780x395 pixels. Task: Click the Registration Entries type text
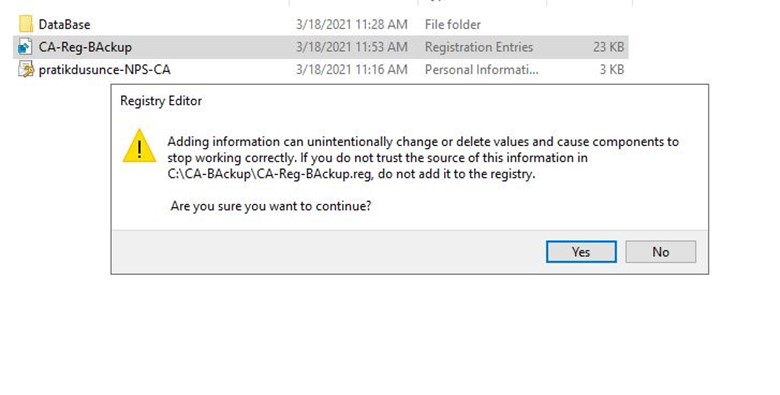tap(479, 47)
